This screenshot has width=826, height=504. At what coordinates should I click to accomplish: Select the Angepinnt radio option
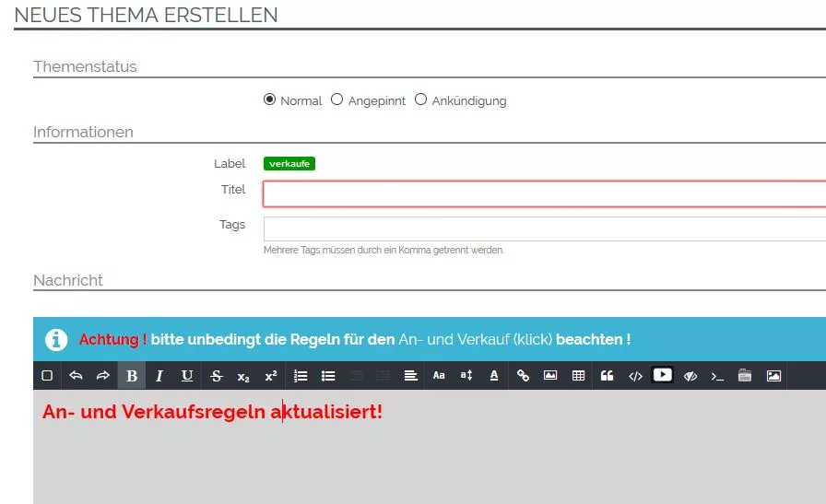337,100
